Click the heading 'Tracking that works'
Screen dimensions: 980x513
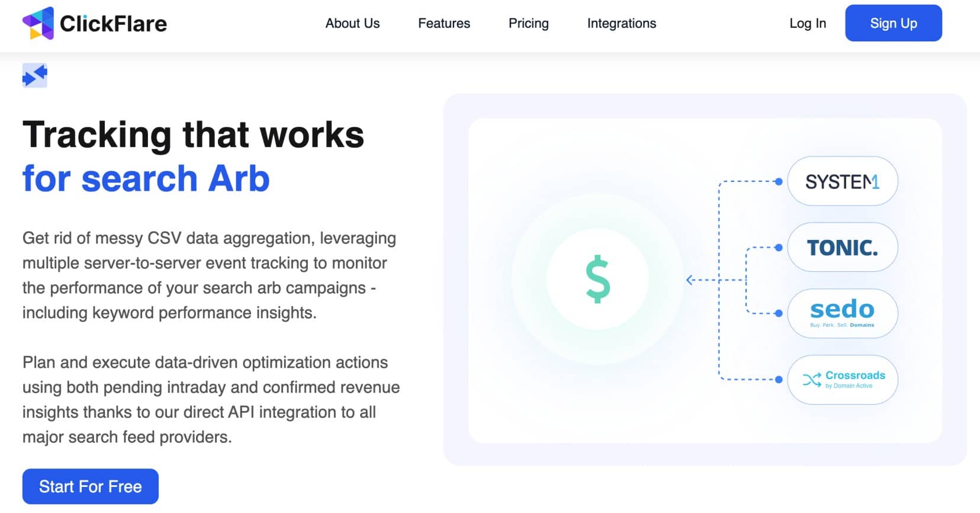coord(193,134)
